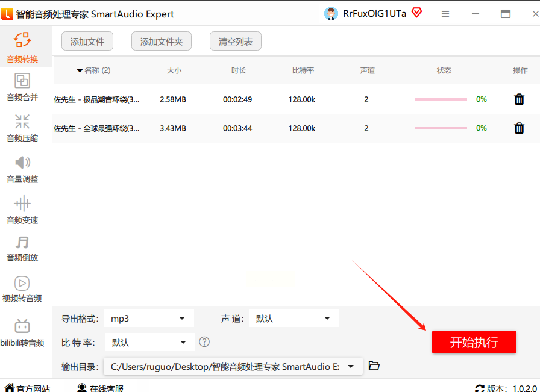Click the 2.58MB size cell

click(x=173, y=99)
